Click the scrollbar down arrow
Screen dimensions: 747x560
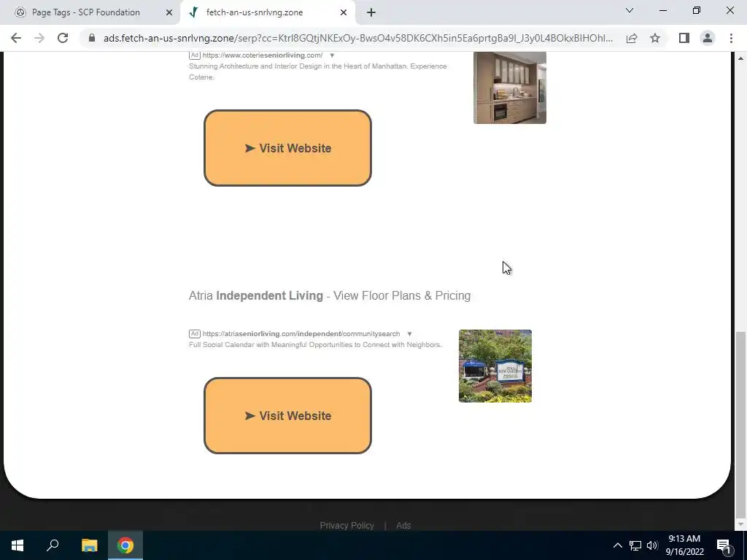tap(740, 525)
